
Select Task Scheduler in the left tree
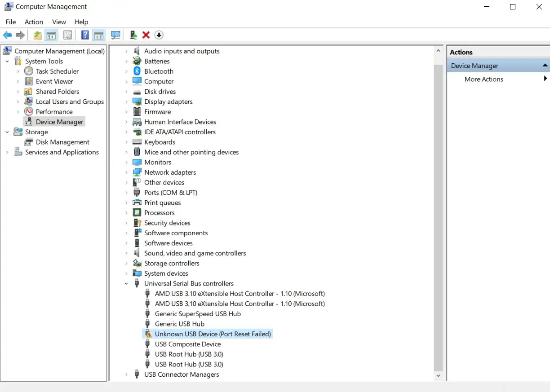click(57, 71)
